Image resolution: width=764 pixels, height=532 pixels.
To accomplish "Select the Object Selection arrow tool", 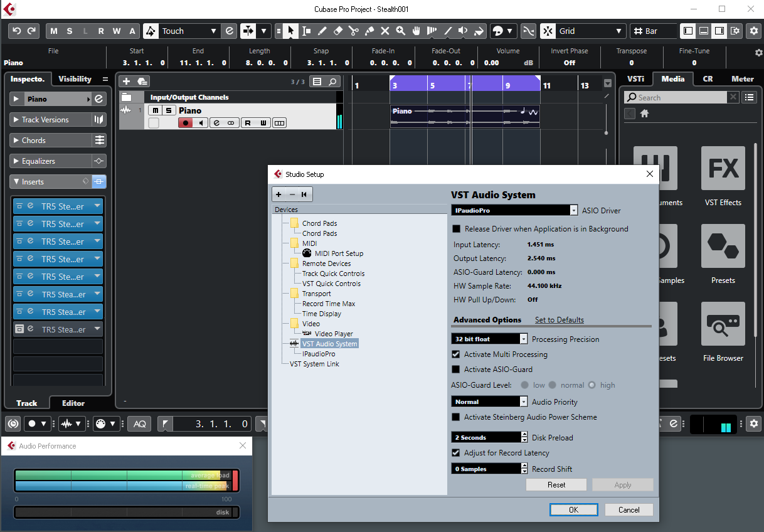I will 290,31.
